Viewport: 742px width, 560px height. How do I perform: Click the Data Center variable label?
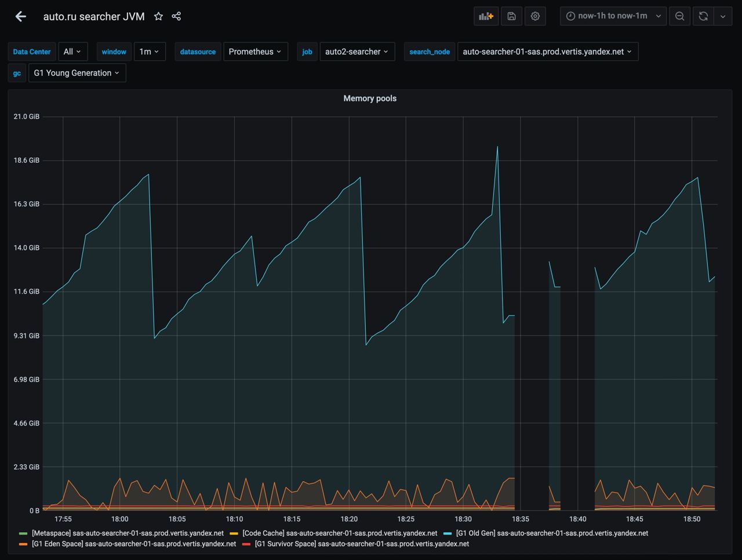(x=32, y=52)
